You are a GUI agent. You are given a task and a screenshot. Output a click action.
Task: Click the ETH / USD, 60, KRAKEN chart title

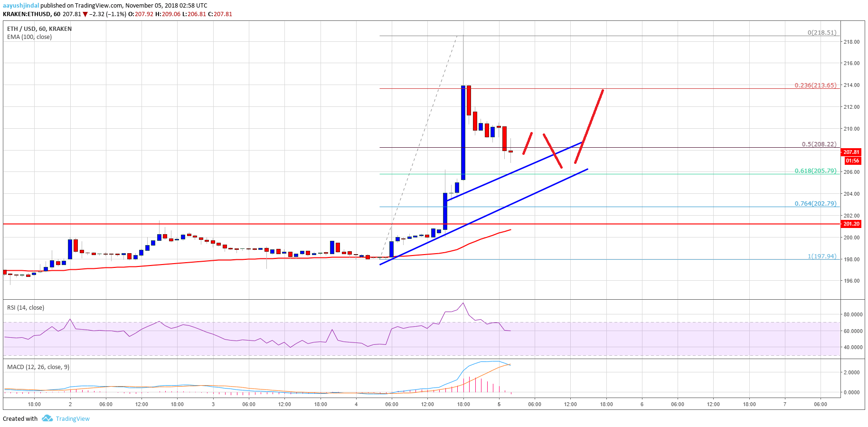39,28
